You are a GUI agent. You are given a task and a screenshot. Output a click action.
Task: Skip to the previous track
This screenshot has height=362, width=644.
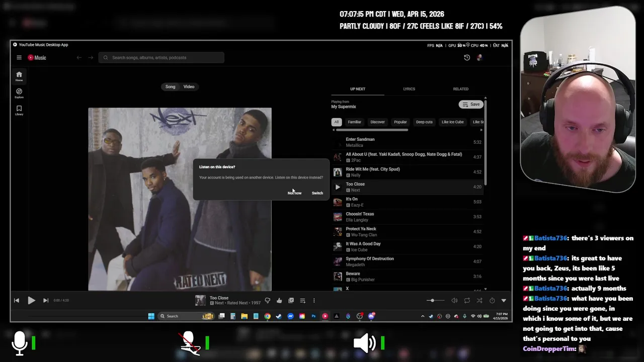click(x=17, y=300)
